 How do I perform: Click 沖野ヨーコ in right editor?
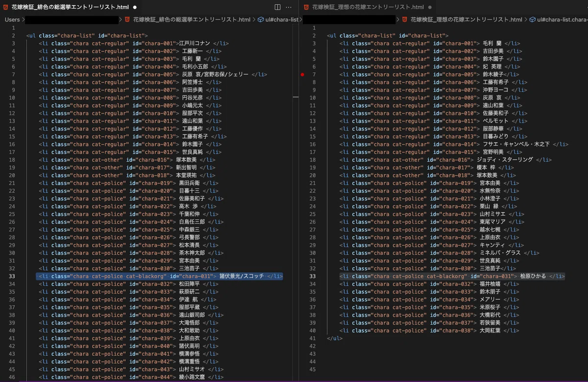[496, 90]
